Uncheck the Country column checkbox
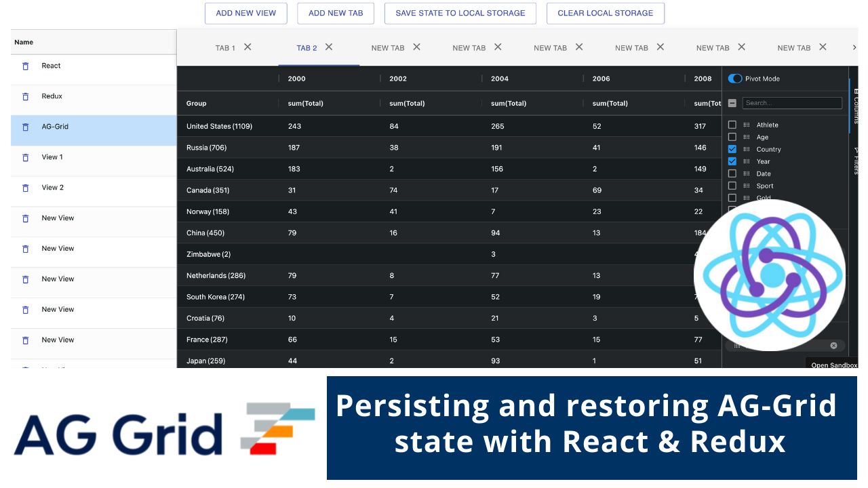The image size is (868, 488). (x=732, y=149)
